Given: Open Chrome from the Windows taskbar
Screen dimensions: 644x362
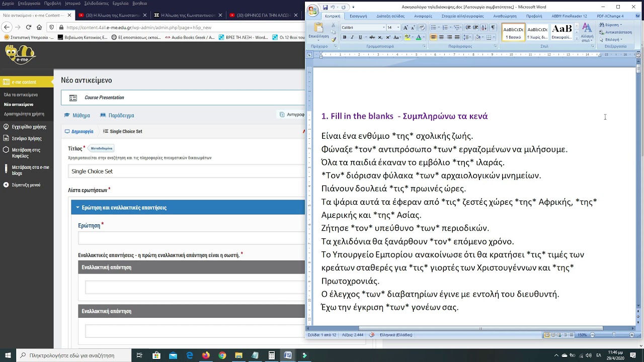Looking at the screenshot, I should tap(222, 355).
